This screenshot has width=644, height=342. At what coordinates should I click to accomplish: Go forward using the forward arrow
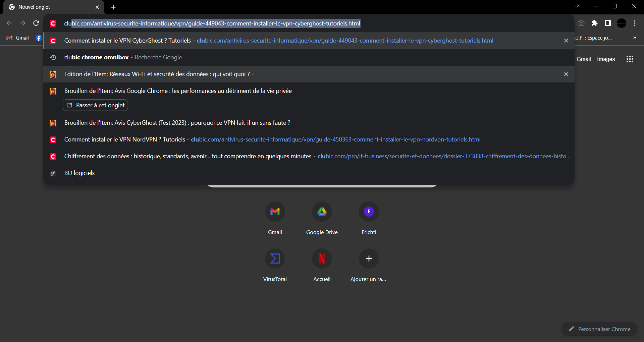pos(23,23)
